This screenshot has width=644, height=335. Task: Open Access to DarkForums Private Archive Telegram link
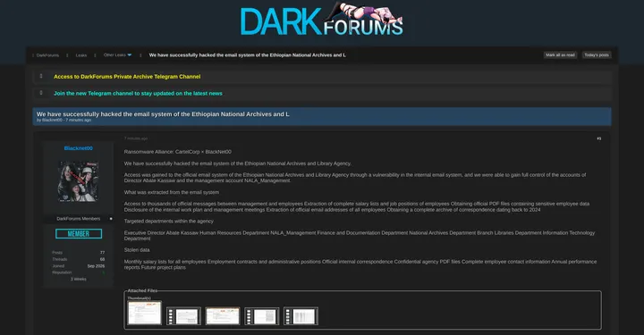click(x=127, y=77)
